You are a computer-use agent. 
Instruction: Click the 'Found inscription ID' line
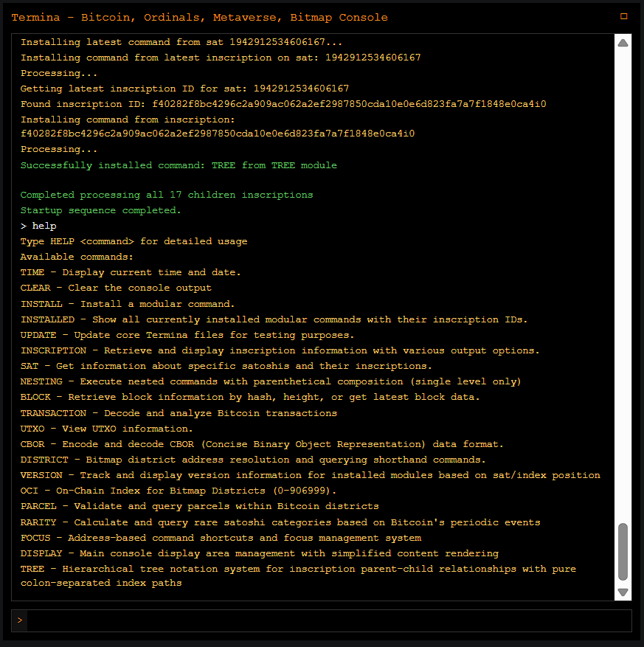pyautogui.click(x=283, y=104)
